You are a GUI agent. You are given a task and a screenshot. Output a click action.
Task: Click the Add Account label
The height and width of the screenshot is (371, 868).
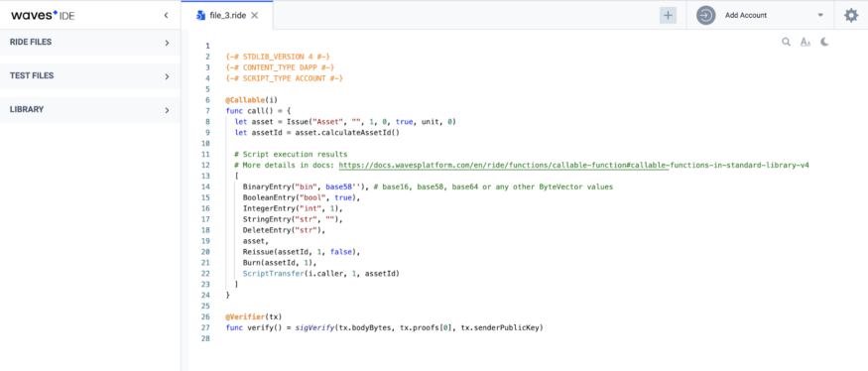[746, 16]
